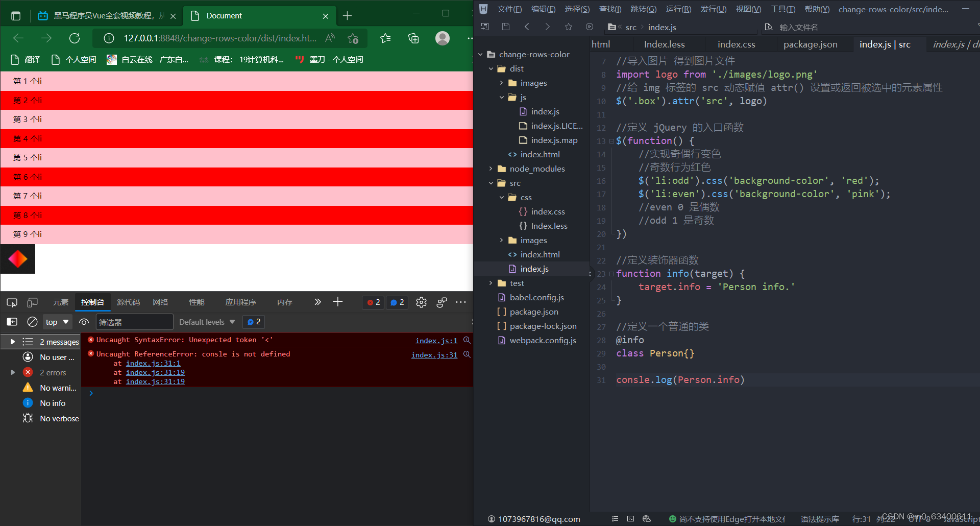Collapse the dist folder

(x=491, y=68)
